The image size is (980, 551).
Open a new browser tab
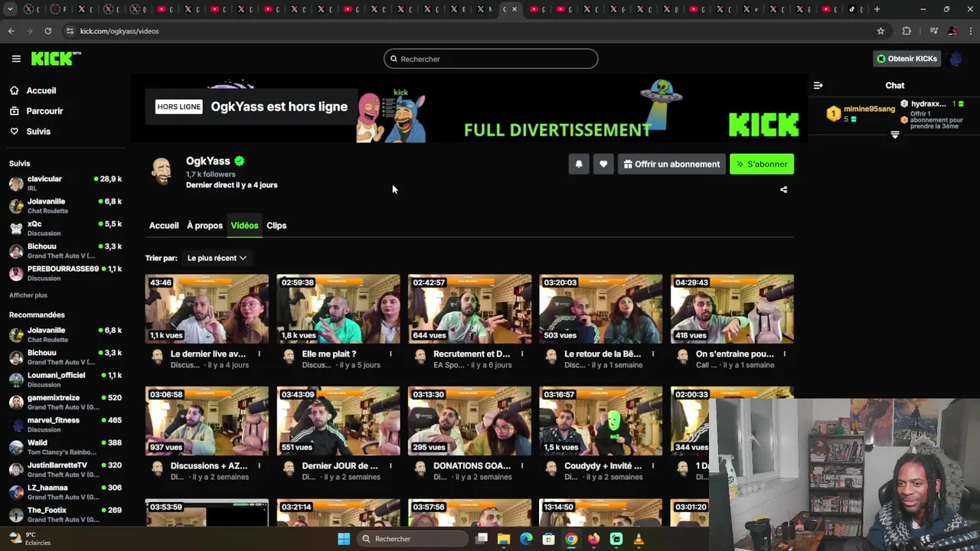coord(877,9)
